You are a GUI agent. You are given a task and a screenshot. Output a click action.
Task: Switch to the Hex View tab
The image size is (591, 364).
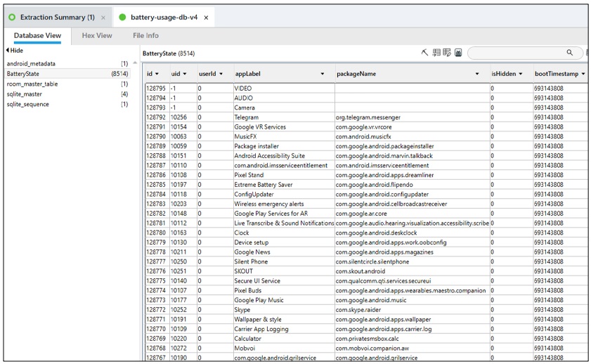click(x=97, y=35)
